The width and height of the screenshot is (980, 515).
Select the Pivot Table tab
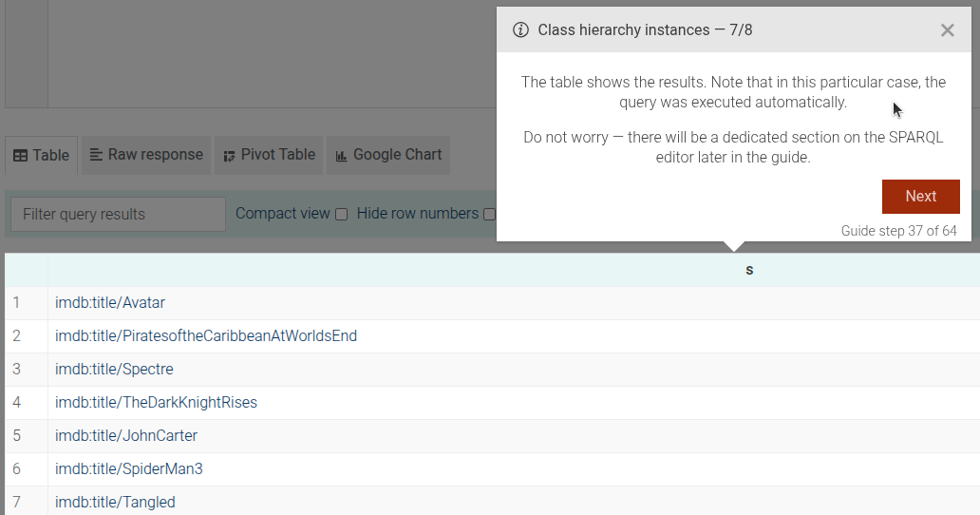coord(269,155)
